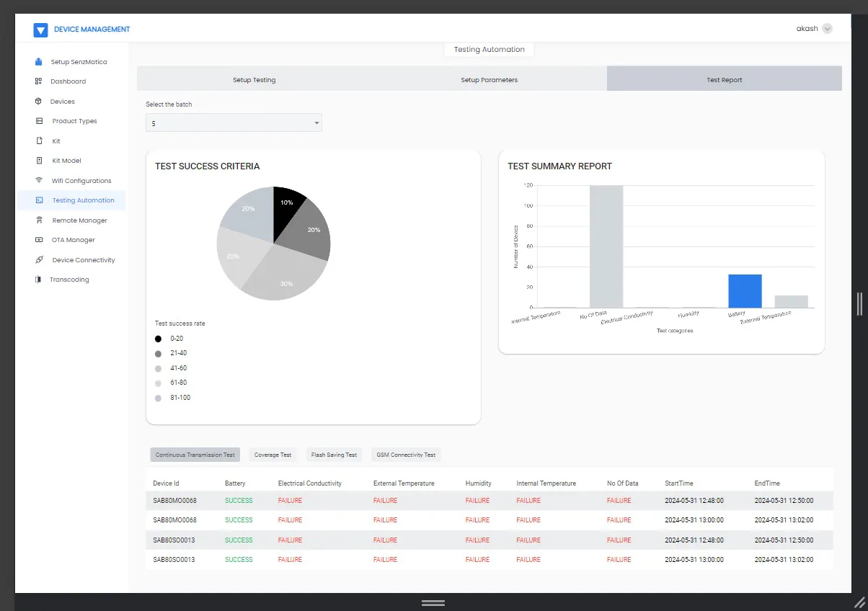Select the GSM Connectivity Test button
This screenshot has width=868, height=611.
pos(406,455)
